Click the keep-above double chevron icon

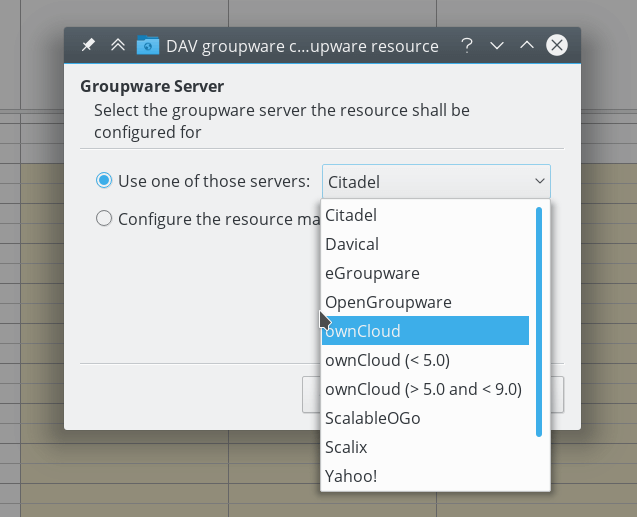click(118, 45)
